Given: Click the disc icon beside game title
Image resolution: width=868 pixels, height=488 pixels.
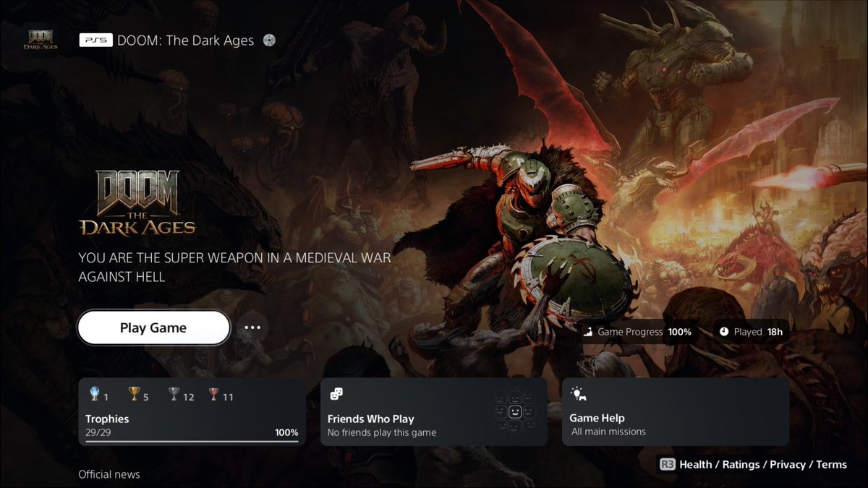Looking at the screenshot, I should coord(270,40).
